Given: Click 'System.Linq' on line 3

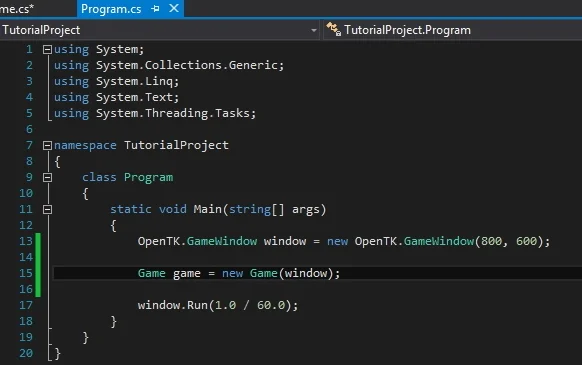Looking at the screenshot, I should coord(134,81).
